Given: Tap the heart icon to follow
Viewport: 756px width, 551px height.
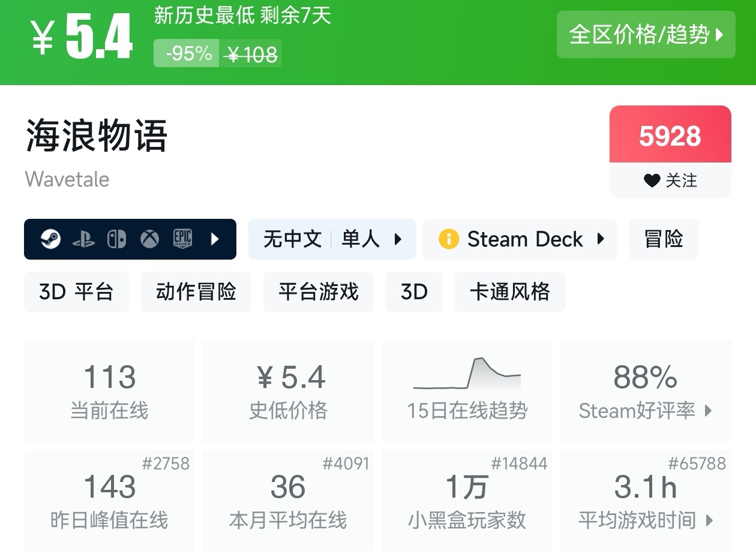Looking at the screenshot, I should pos(652,180).
